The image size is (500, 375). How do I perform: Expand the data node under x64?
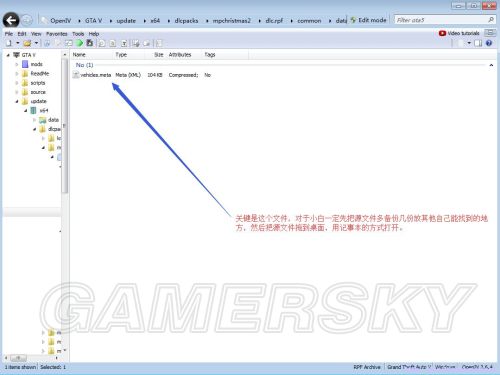[34, 120]
